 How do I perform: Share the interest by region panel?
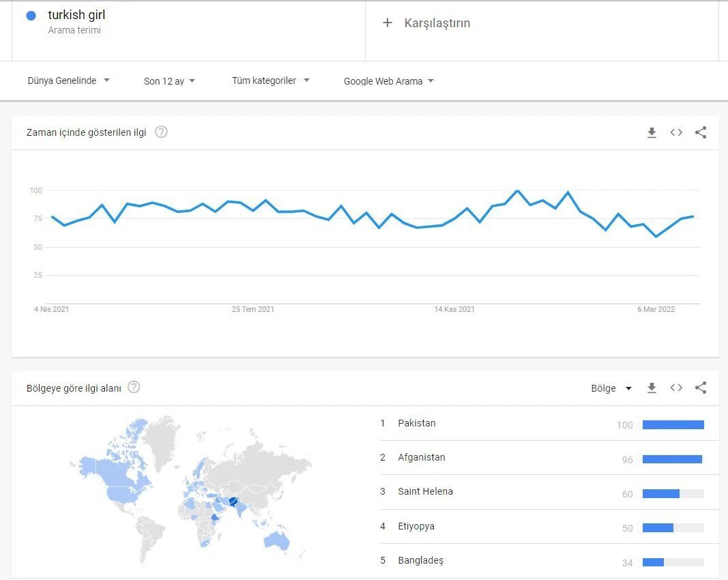[701, 388]
